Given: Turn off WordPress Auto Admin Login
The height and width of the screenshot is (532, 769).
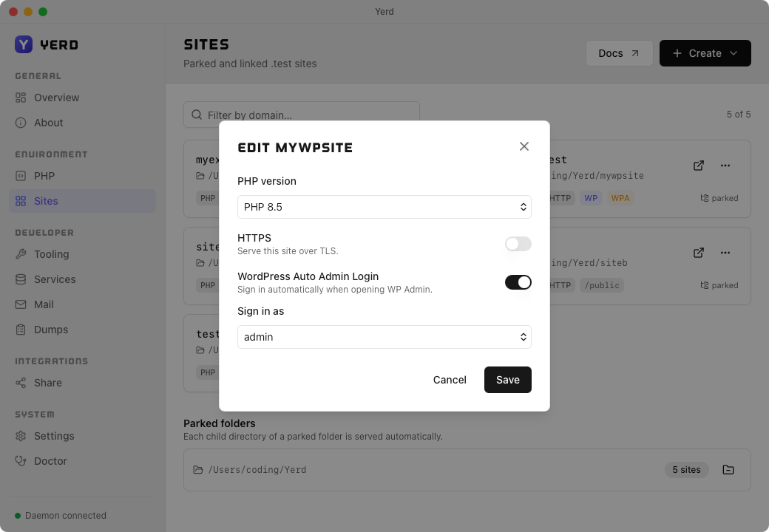Looking at the screenshot, I should 518,282.
